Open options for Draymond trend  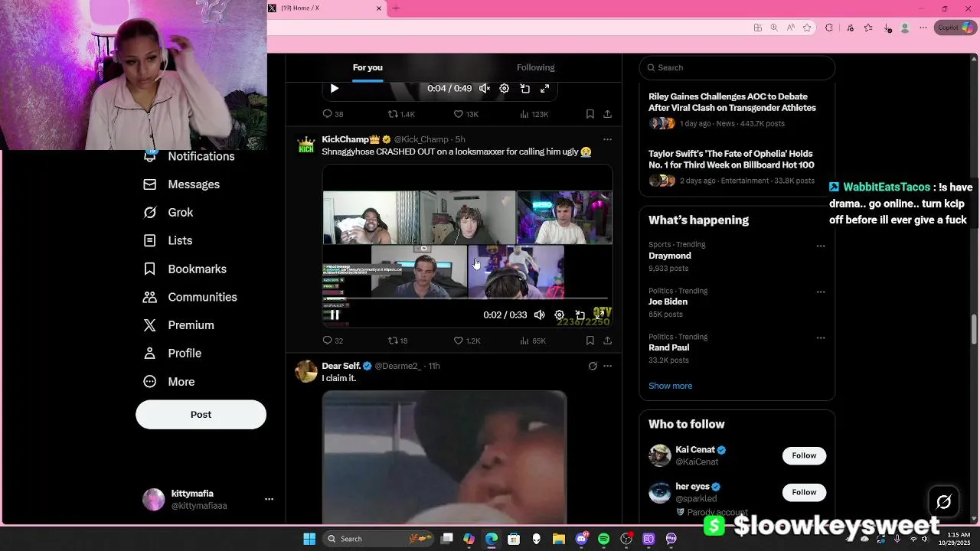(821, 246)
